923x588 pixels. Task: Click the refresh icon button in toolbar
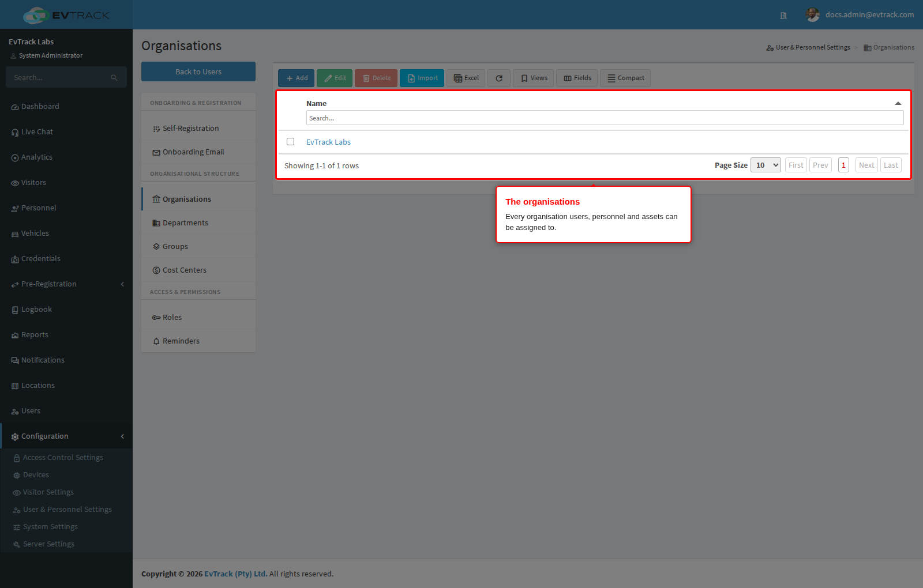499,78
